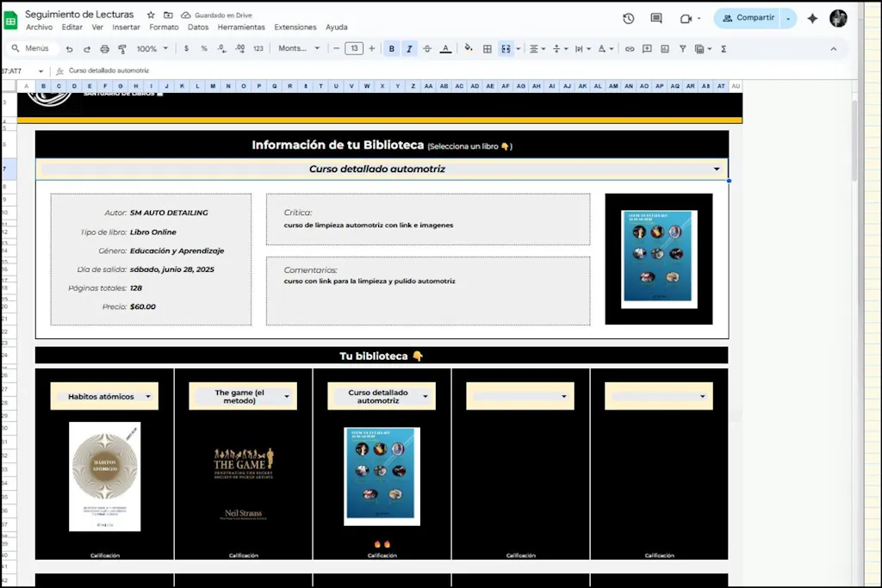The image size is (882, 588).
Task: Select the paint format roller tool
Action: click(x=121, y=49)
